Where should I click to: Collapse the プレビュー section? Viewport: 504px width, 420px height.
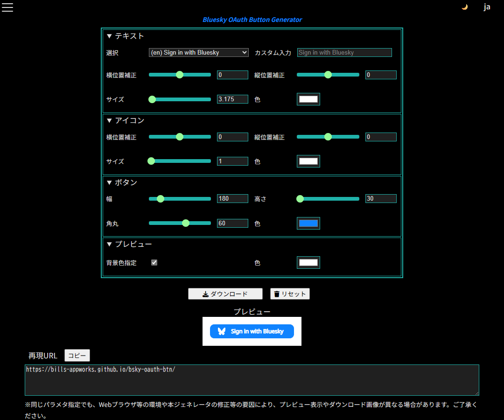pos(129,244)
